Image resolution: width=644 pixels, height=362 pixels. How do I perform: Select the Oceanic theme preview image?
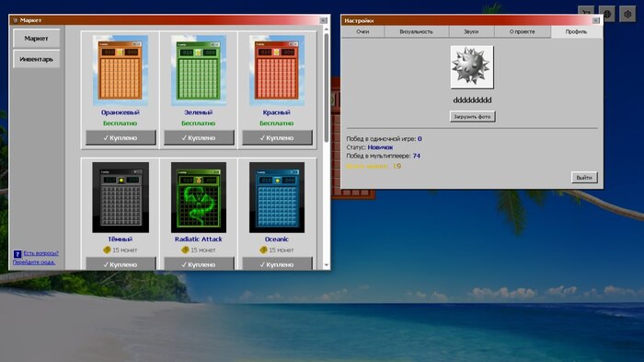tap(277, 197)
